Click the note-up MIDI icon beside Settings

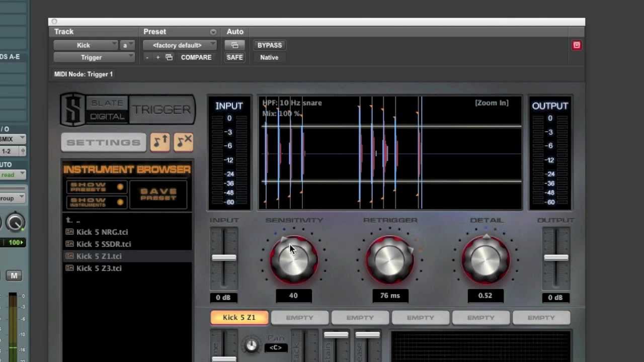160,142
